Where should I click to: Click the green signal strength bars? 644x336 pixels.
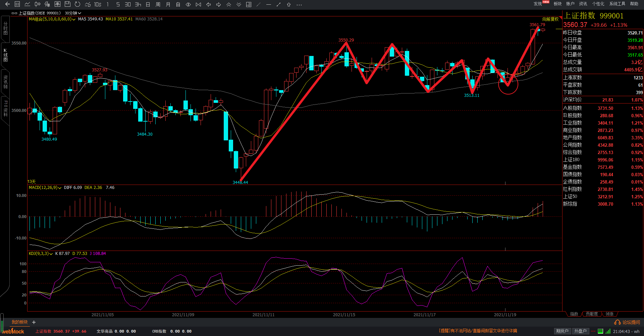[608, 331]
